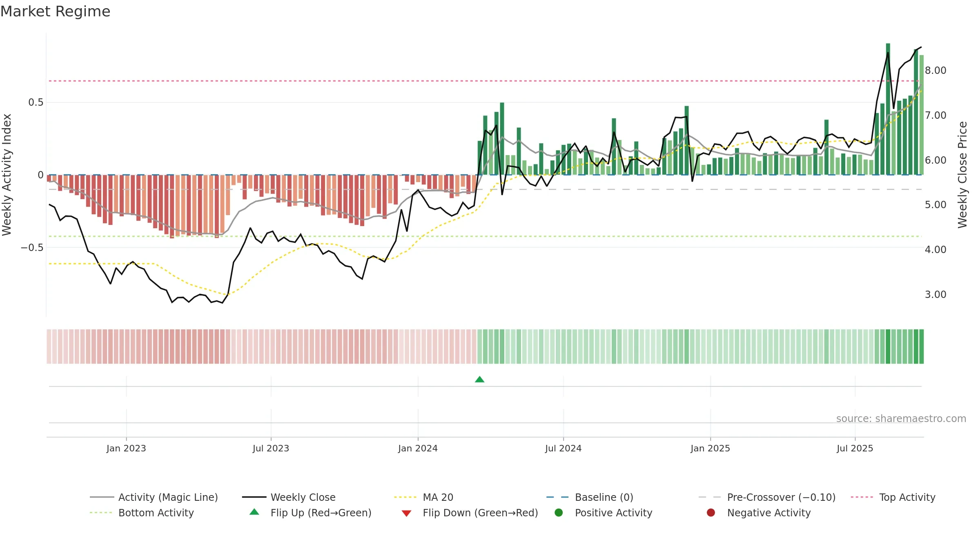Click the green Flip Up triangle marker on the timeline
Viewport: 980px width, 551px height.
tap(480, 380)
